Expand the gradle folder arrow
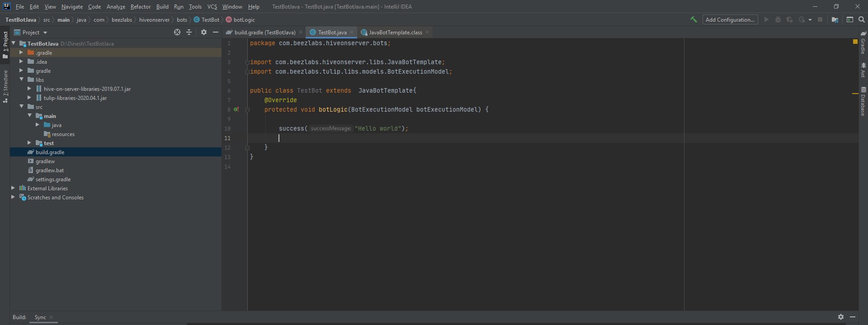868x325 pixels. click(21, 71)
